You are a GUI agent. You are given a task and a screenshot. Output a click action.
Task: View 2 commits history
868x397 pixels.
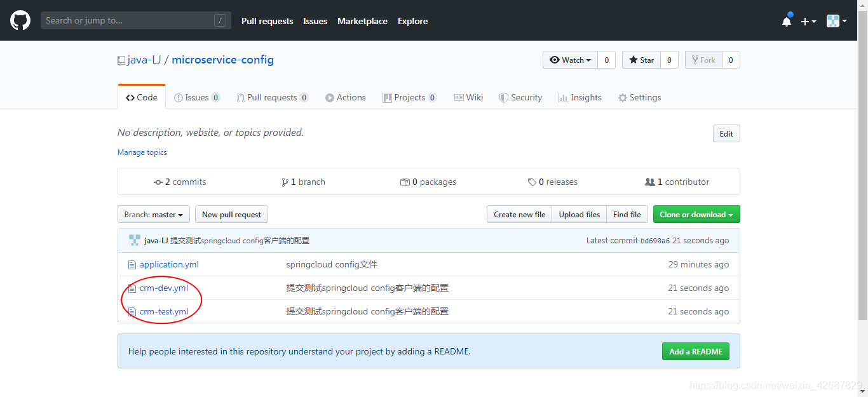click(180, 182)
